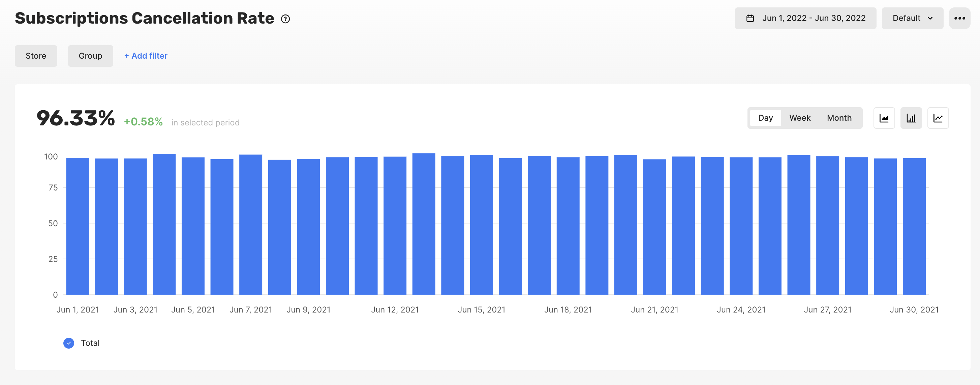Viewport: 980px width, 385px height.
Task: Expand the Default dropdown chevron
Action: tap(930, 18)
